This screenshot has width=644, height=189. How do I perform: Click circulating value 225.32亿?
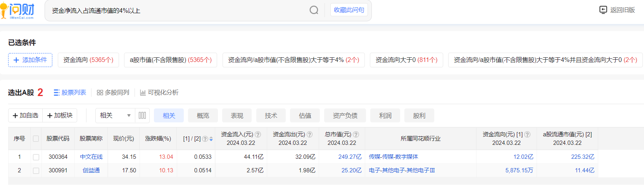(x=582, y=157)
